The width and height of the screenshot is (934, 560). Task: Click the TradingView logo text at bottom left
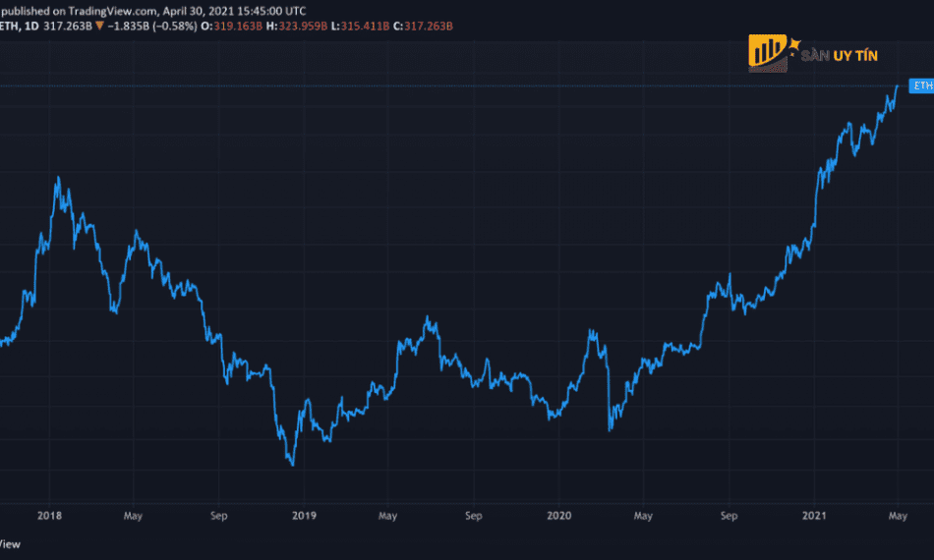coord(9,543)
